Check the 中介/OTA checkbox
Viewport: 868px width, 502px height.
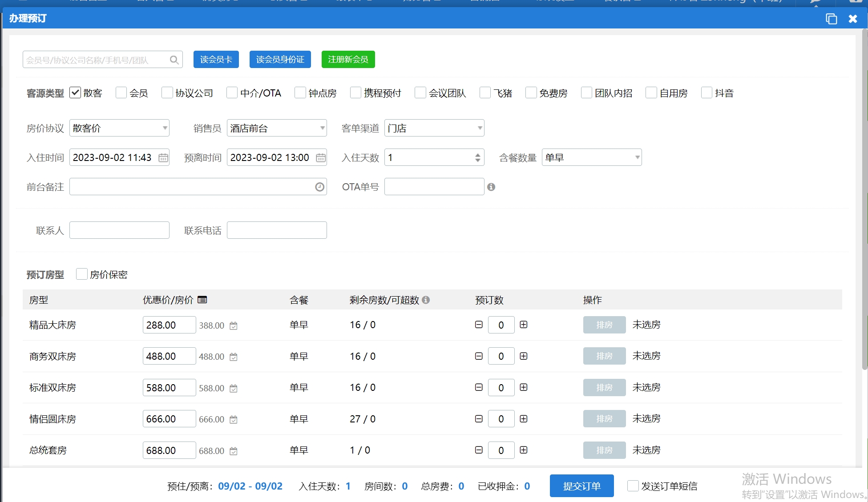[x=232, y=92]
